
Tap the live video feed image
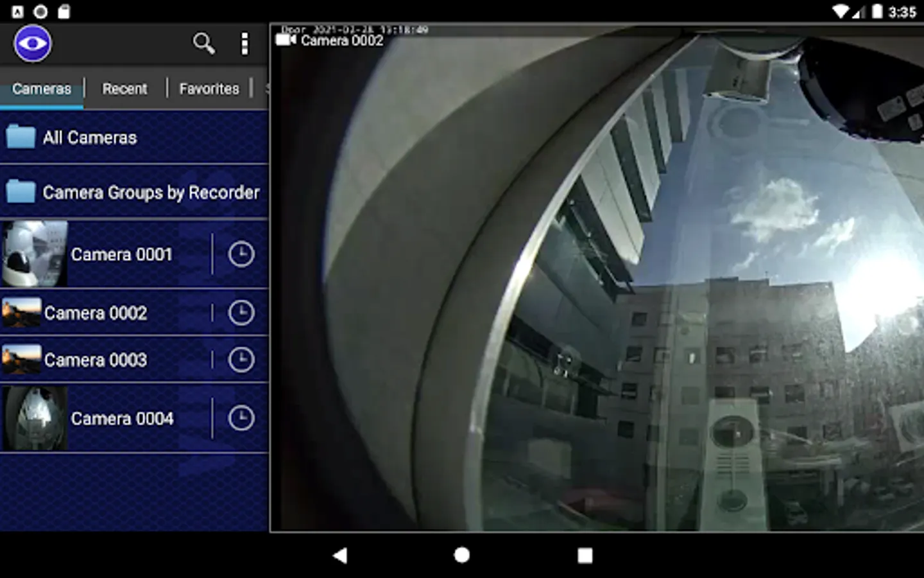click(597, 278)
